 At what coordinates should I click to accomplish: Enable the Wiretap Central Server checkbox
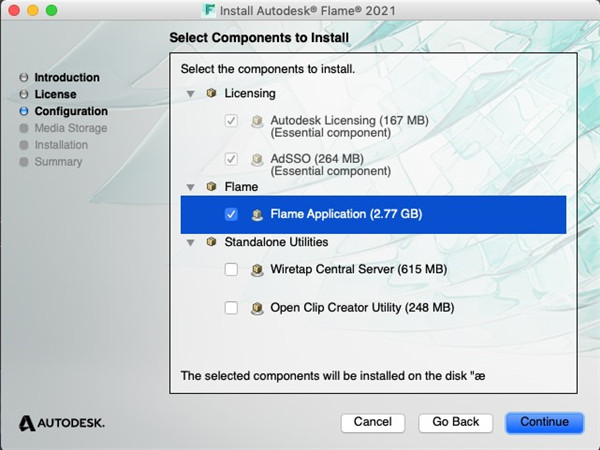click(231, 270)
